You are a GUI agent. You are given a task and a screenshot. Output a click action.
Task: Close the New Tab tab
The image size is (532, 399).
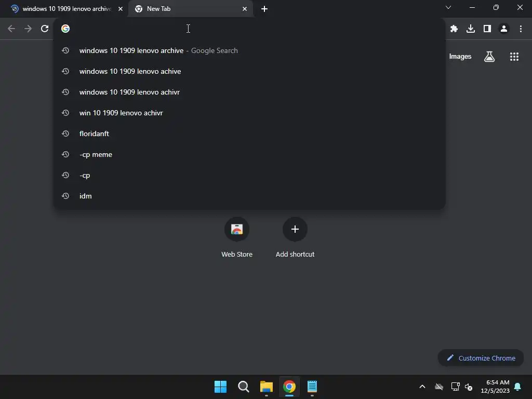245,9
